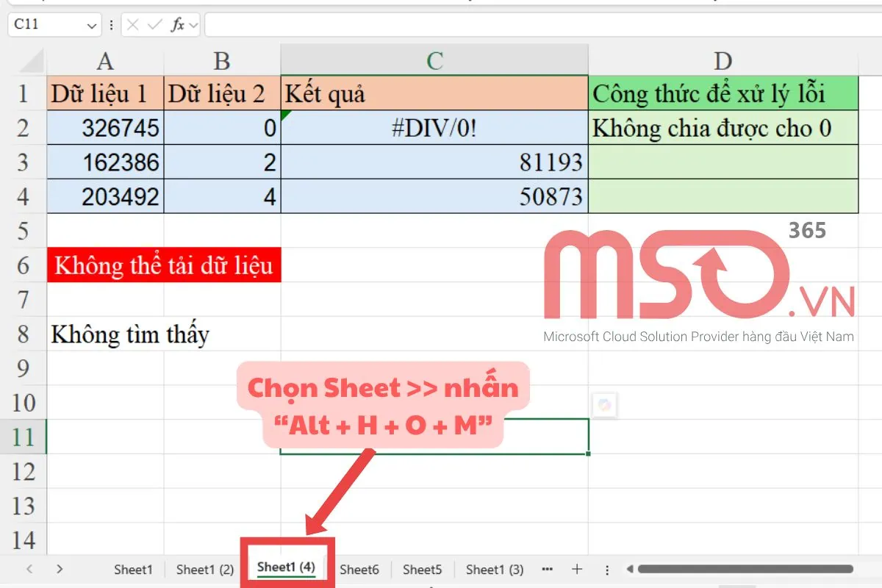The image size is (882, 588).
Task: Click the previous sheet arrow near sheet tabs
Action: pyautogui.click(x=28, y=569)
